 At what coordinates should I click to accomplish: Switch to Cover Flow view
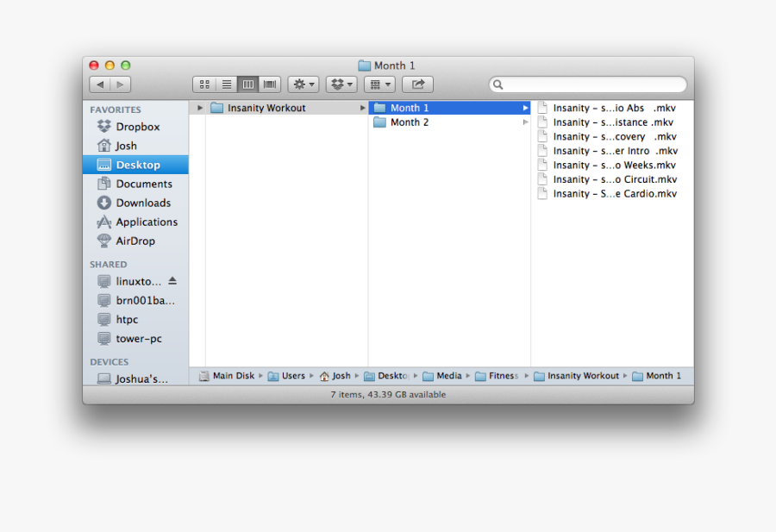pyautogui.click(x=269, y=84)
